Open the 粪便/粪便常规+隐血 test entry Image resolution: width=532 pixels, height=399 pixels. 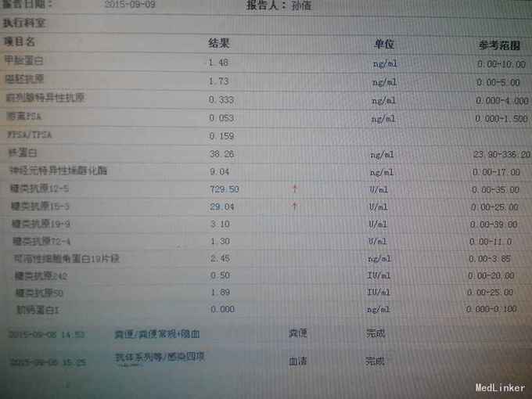157,334
